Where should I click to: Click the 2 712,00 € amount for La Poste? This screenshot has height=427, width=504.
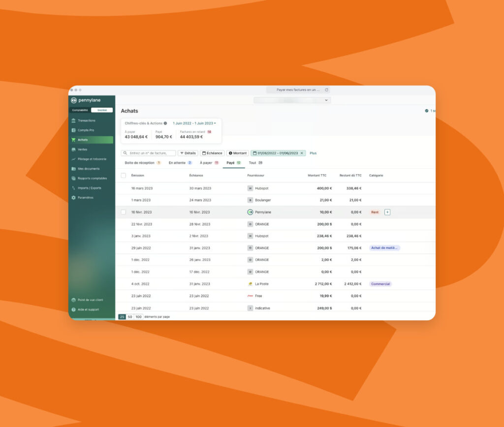point(323,284)
